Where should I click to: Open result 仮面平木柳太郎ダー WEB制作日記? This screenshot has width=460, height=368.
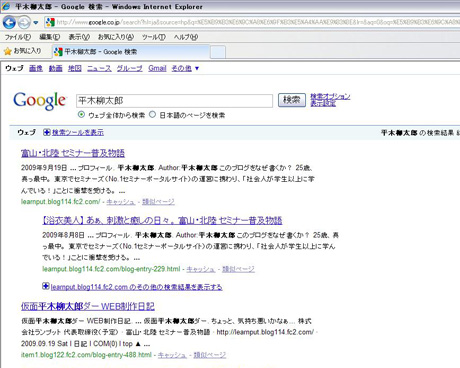88,306
